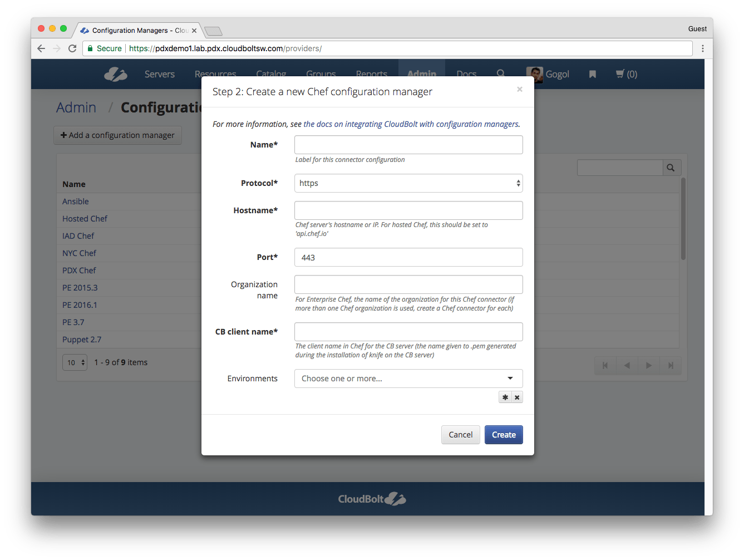Open the PE 3.7 configuration manager
This screenshot has height=560, width=744.
click(x=73, y=322)
